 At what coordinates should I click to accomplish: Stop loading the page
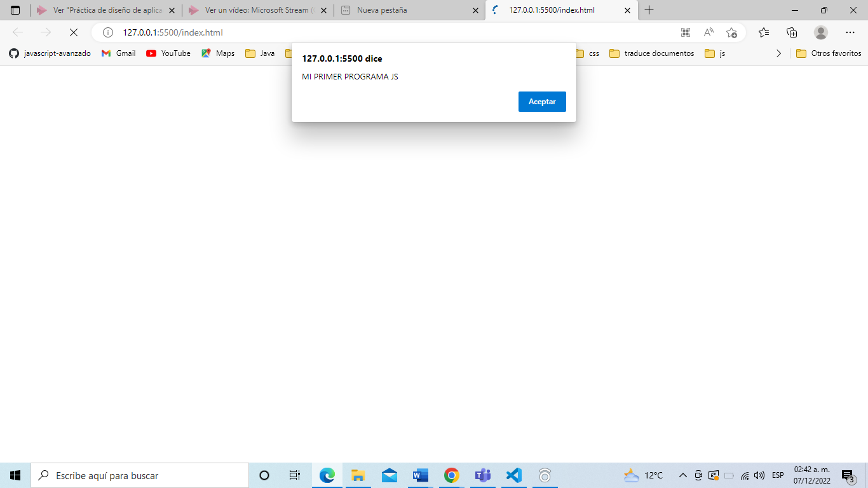[74, 32]
